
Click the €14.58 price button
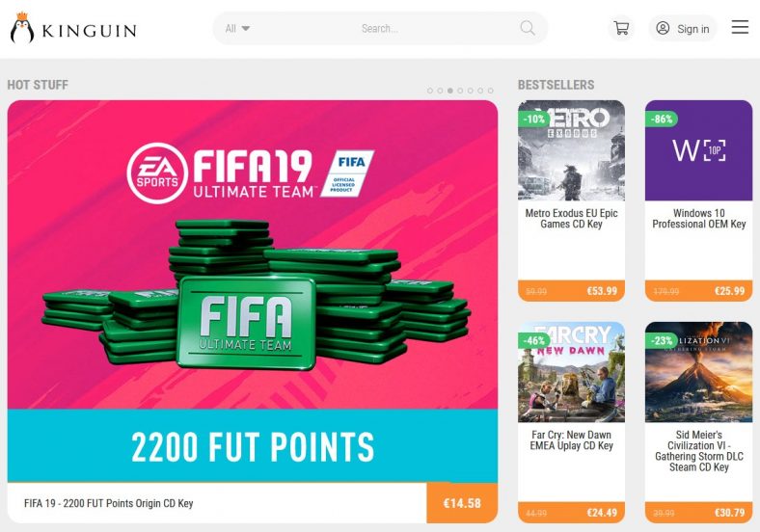click(x=462, y=503)
